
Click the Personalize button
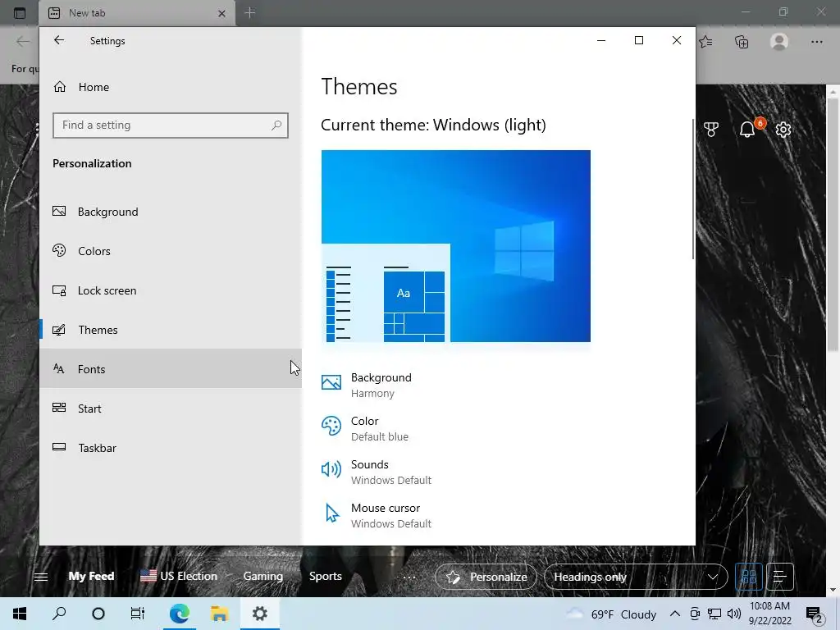coord(486,577)
